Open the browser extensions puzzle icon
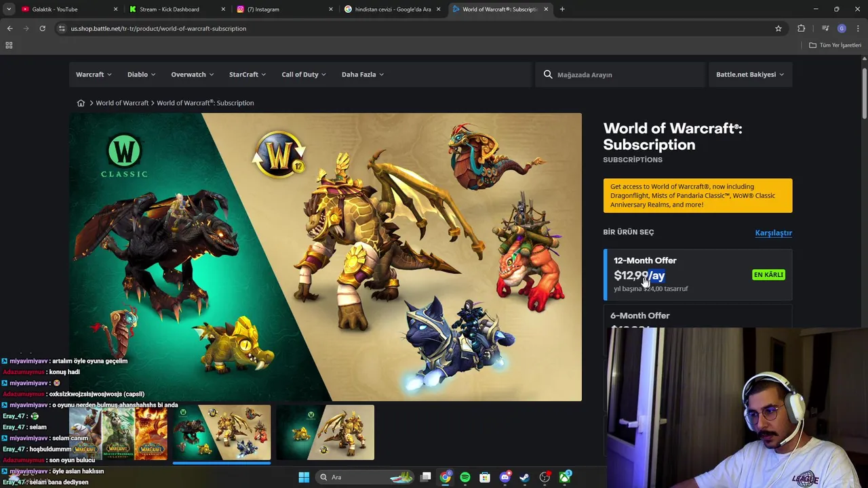 [x=802, y=28]
